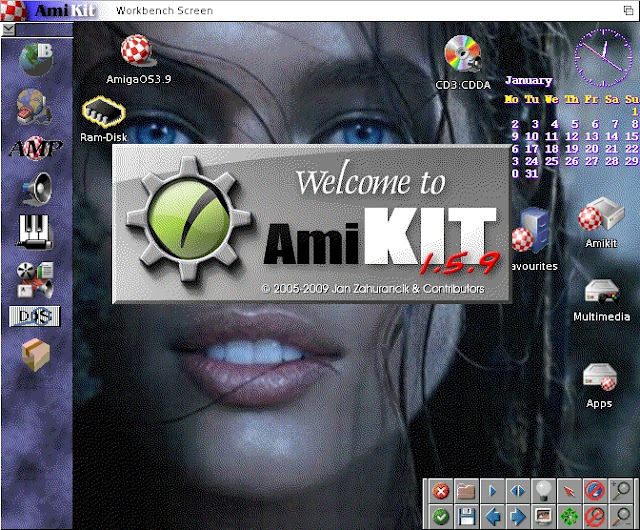Click the green checkmark toolbar icon
The height and width of the screenshot is (530, 640).
(441, 517)
